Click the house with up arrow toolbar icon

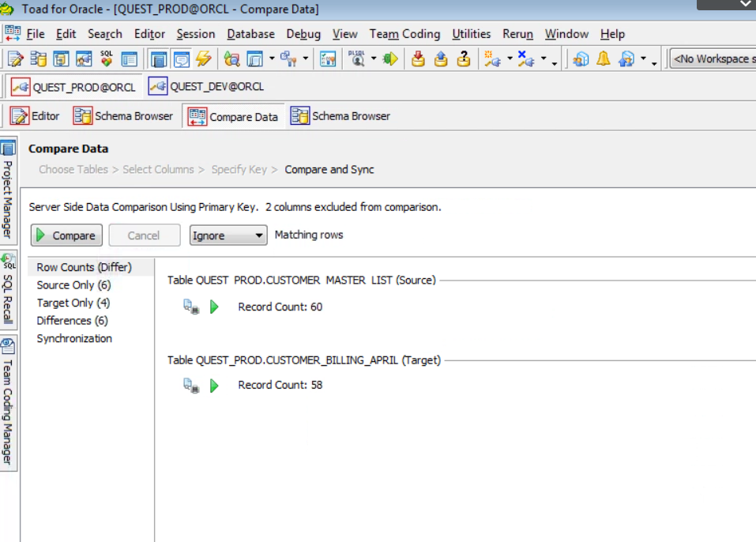click(626, 58)
